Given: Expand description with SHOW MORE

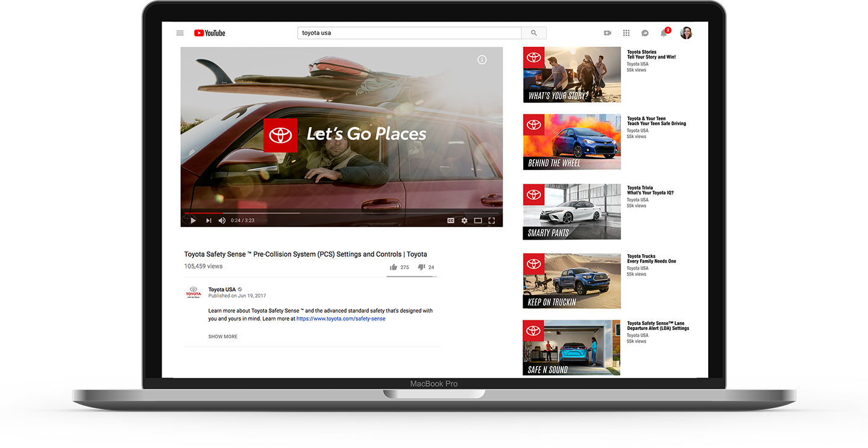Looking at the screenshot, I should click(223, 337).
